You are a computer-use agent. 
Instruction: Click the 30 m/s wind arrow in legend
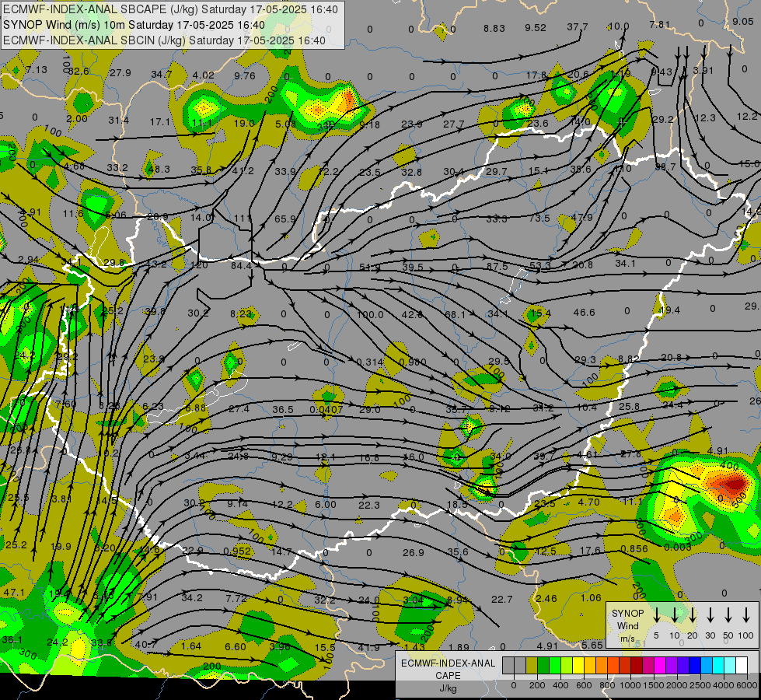[710, 615]
